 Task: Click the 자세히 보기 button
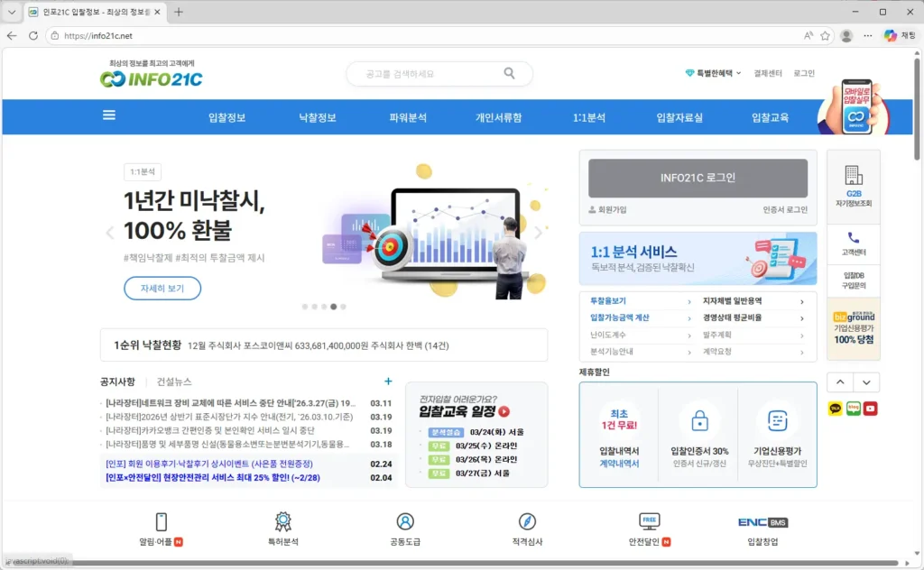(162, 289)
